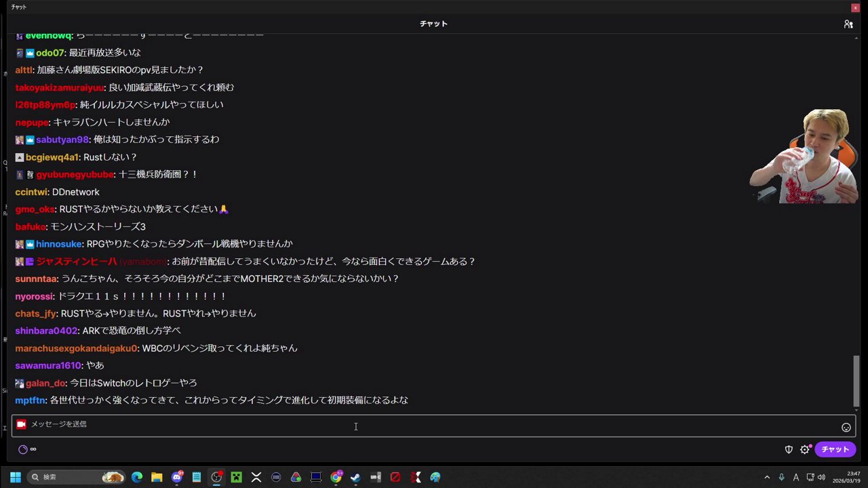Click the channel camera icon in the message box
The width and height of the screenshot is (868, 488).
pyautogui.click(x=21, y=424)
